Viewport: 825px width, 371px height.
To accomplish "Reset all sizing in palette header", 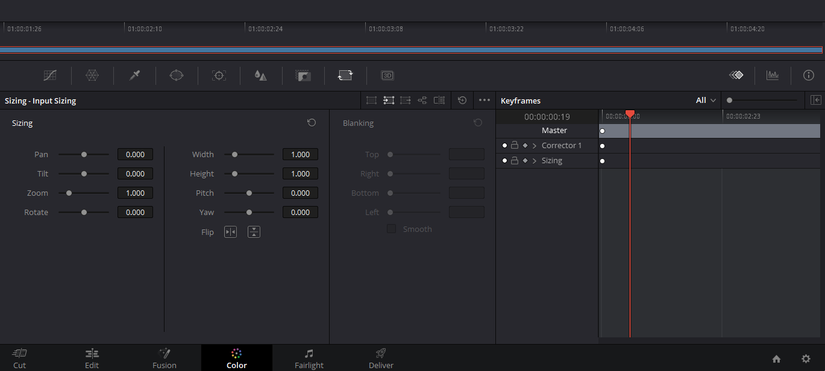I will click(462, 101).
